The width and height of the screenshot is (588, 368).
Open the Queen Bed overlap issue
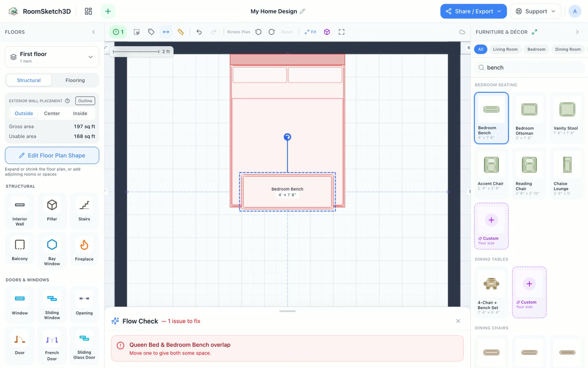point(287,348)
